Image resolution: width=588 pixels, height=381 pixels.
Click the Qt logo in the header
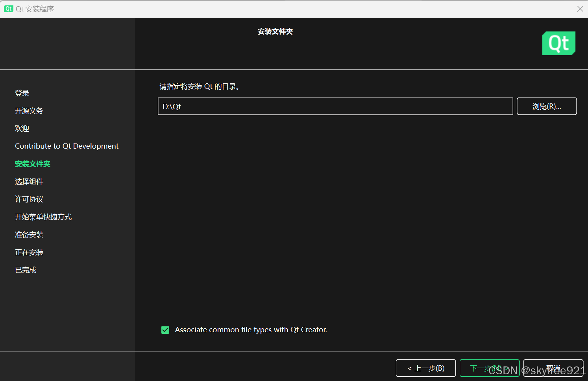(x=559, y=43)
